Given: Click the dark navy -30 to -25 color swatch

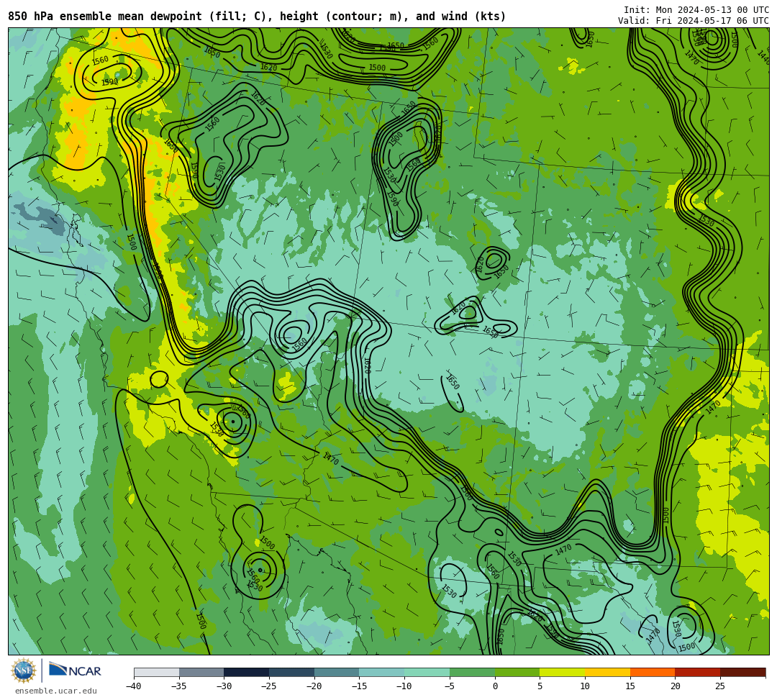Looking at the screenshot, I should [x=247, y=672].
